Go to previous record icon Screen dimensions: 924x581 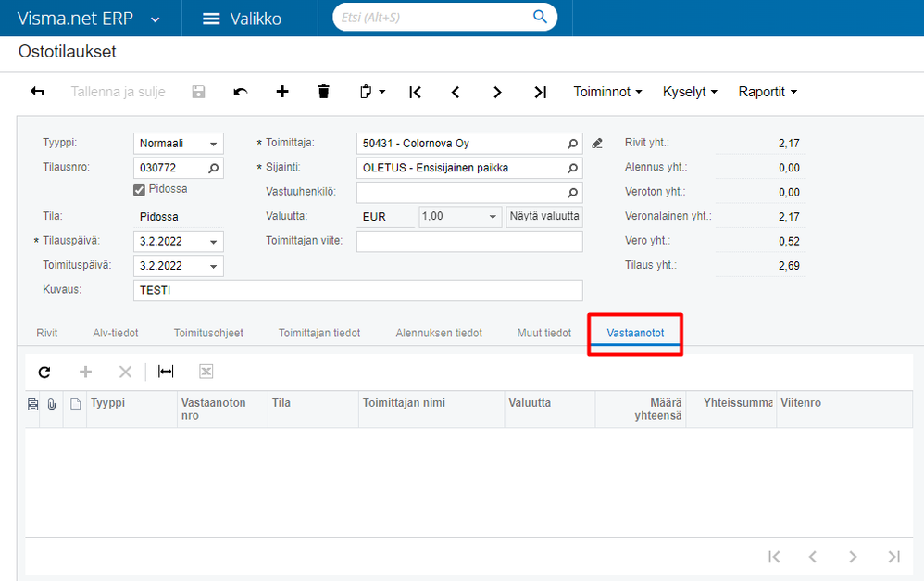point(456,92)
